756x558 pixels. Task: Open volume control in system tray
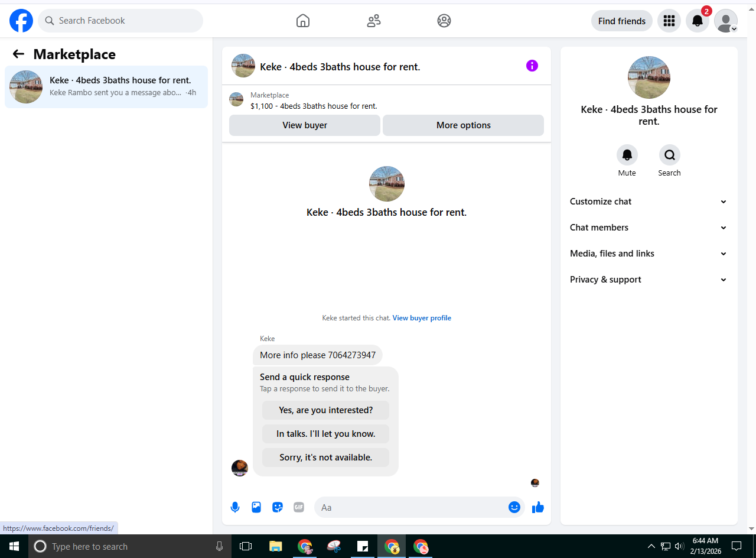point(679,546)
